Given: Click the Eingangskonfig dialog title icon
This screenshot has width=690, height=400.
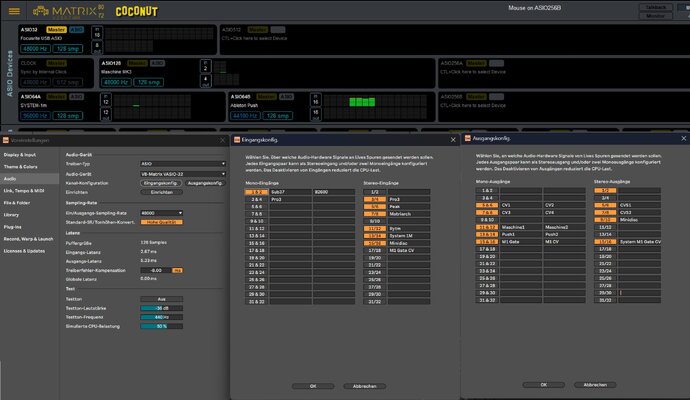Looking at the screenshot, I should coord(237,140).
